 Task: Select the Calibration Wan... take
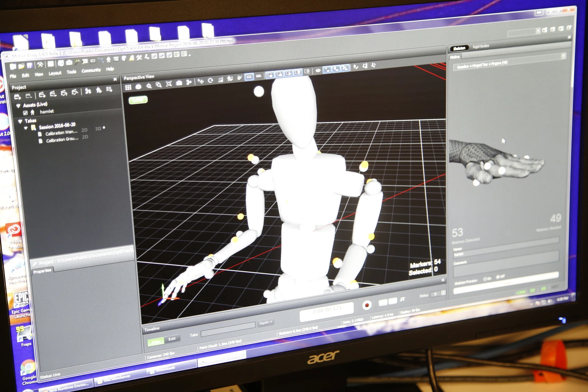[61, 133]
